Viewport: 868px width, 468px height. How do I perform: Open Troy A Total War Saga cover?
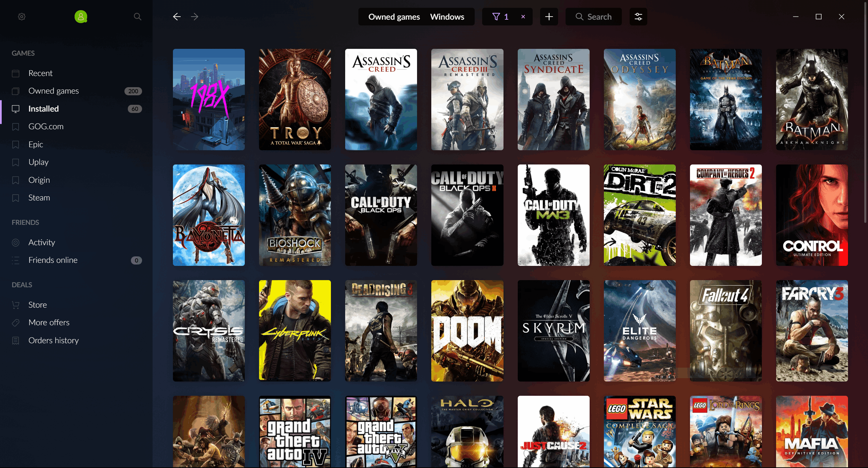click(295, 99)
